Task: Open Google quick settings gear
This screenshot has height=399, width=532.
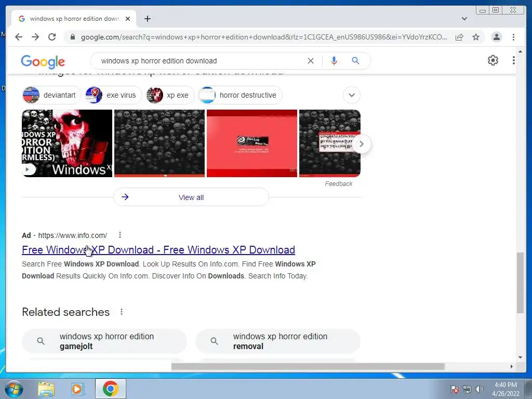Action: (x=493, y=60)
